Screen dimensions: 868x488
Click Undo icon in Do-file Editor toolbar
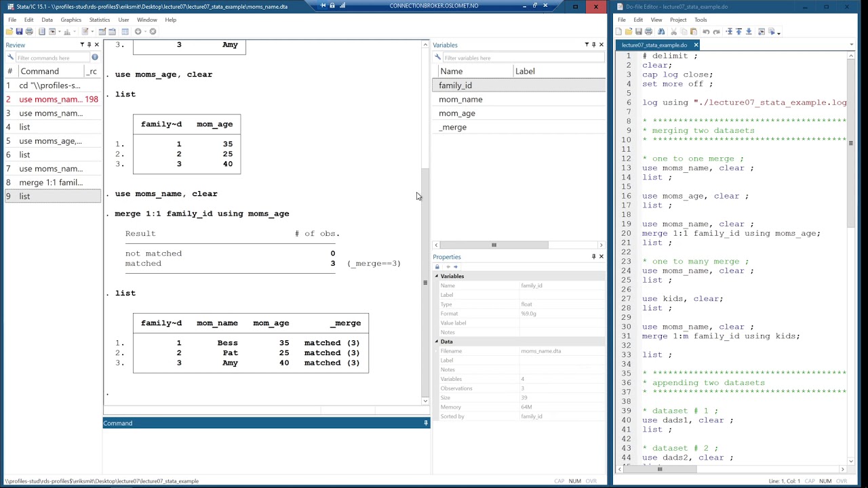pyautogui.click(x=706, y=31)
